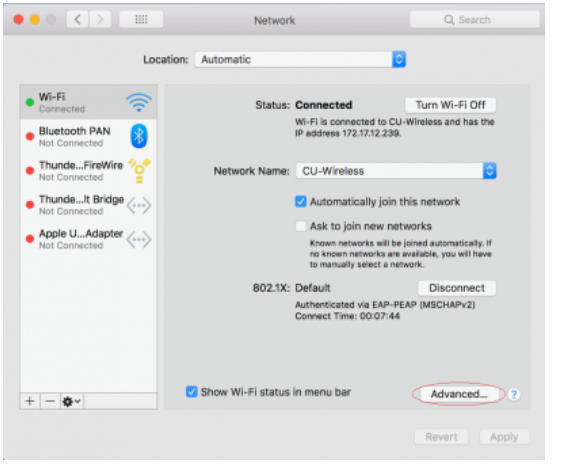
Task: Click the Apple USB Adapter arrows icon
Action: coord(139,239)
